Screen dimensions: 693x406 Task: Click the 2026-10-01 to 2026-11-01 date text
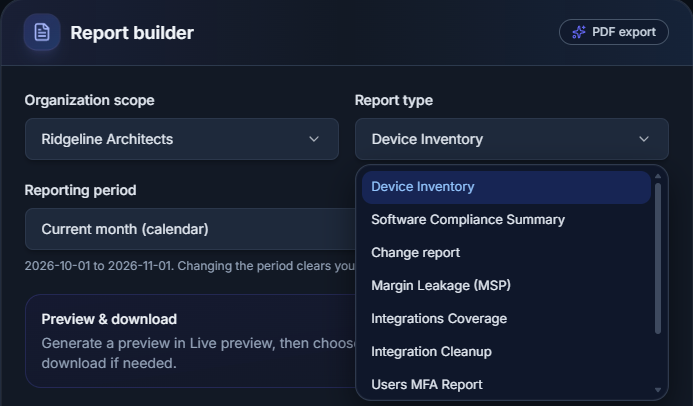click(x=99, y=266)
